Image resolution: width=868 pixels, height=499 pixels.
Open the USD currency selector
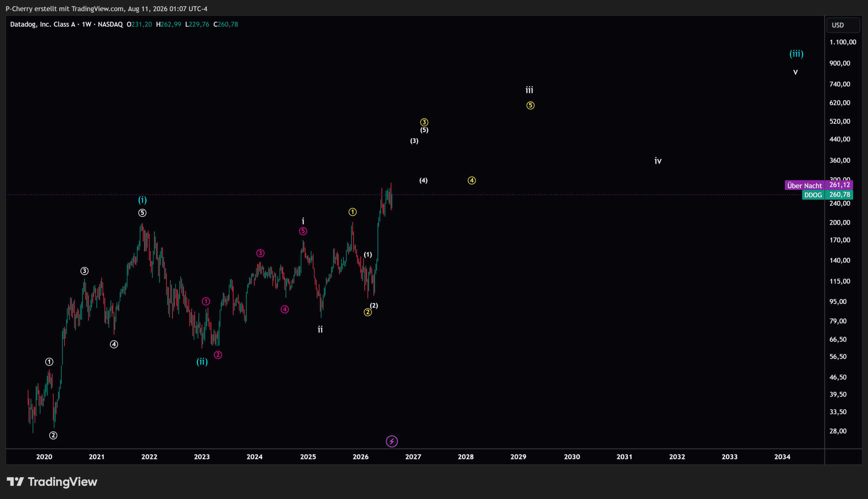click(843, 25)
